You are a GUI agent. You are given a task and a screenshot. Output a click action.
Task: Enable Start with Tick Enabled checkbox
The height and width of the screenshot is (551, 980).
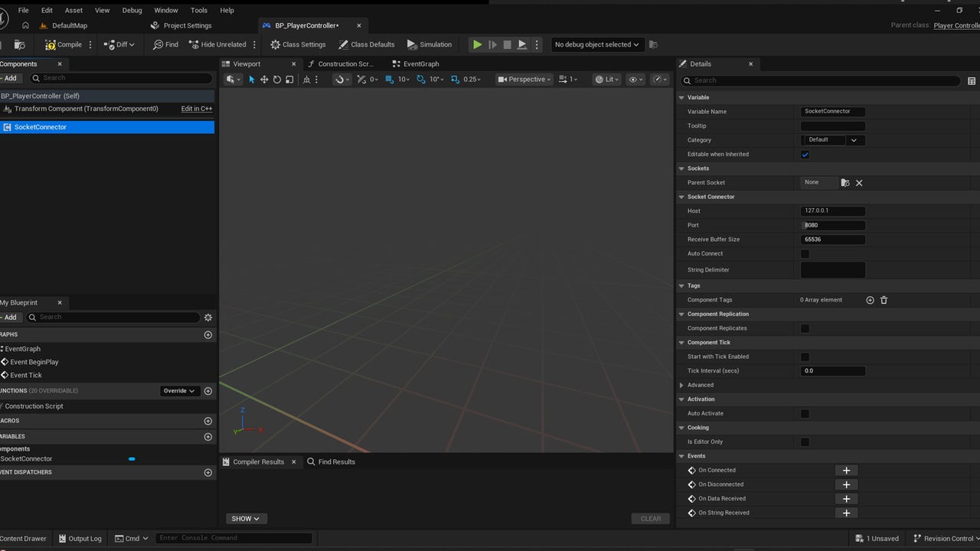[805, 357]
